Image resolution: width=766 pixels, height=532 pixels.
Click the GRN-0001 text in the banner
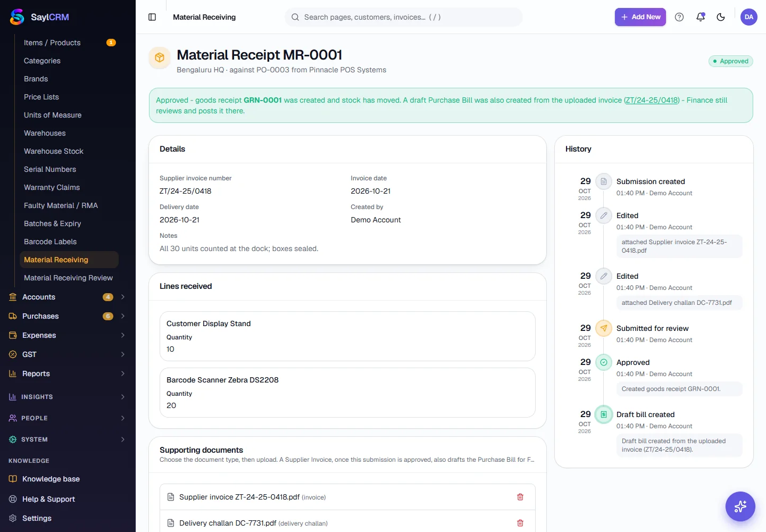tap(262, 100)
